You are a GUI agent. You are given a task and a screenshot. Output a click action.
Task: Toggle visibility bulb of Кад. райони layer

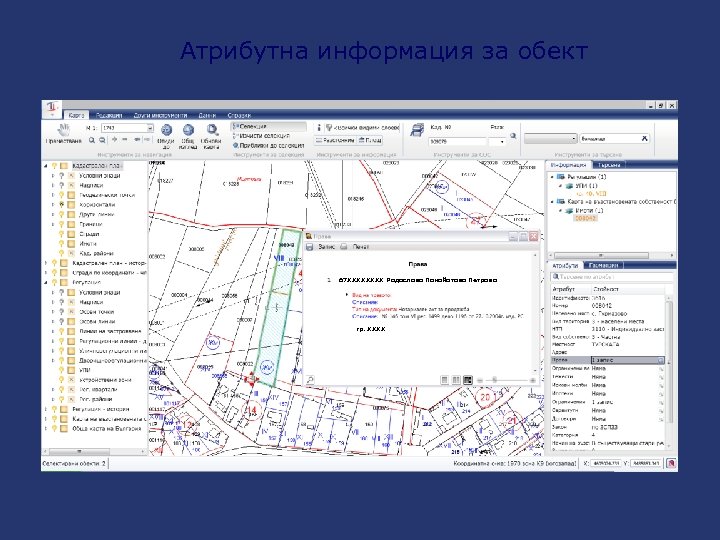pyautogui.click(x=62, y=253)
